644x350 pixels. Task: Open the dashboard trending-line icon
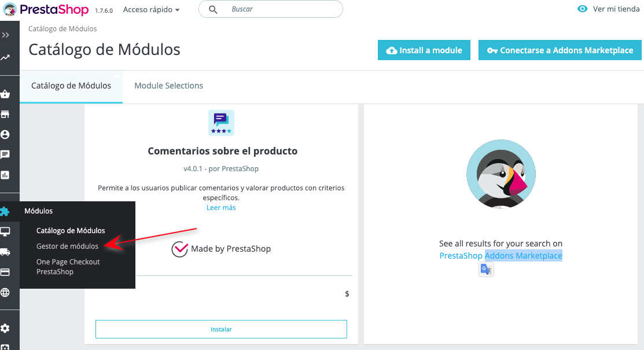pos(5,57)
